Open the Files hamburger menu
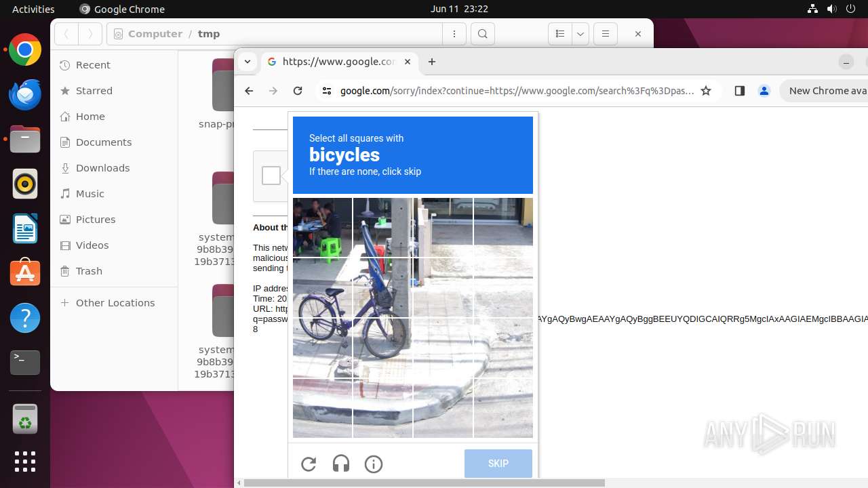 (x=606, y=34)
